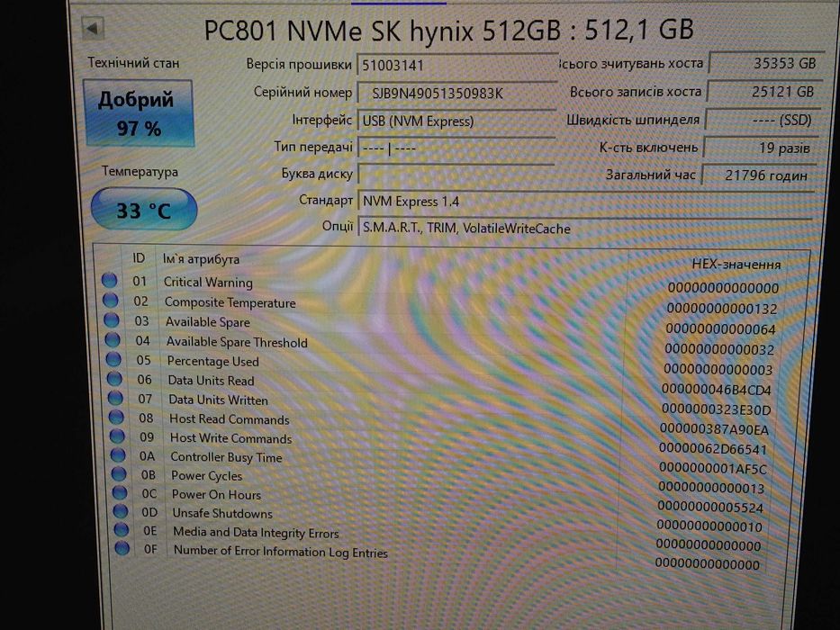The width and height of the screenshot is (840, 630).
Task: Select the 'Available Spare Threshold' attribute name
Action: tap(236, 342)
